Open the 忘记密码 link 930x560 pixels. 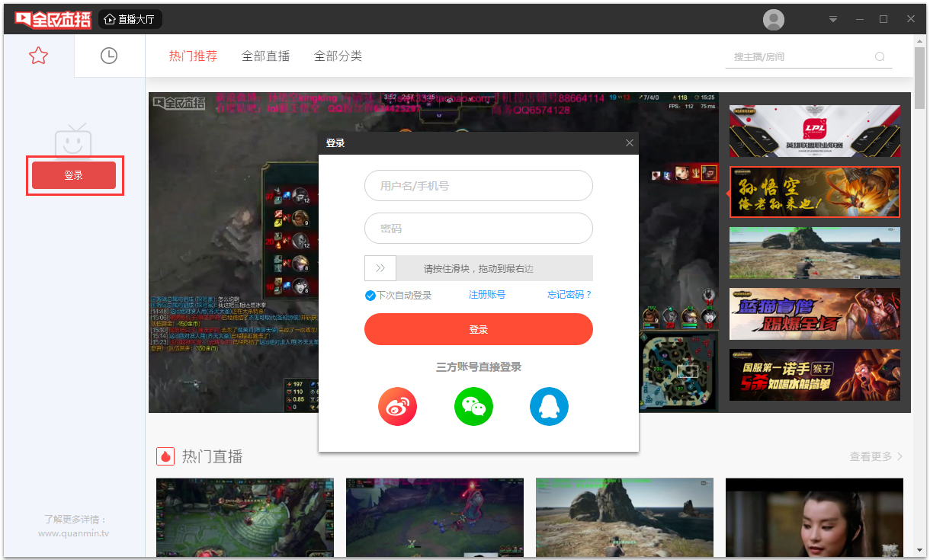click(569, 295)
